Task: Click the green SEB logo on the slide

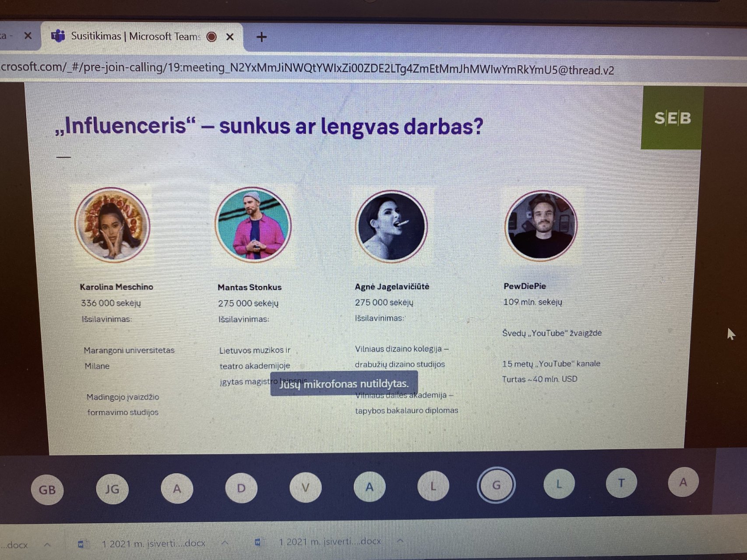Action: (672, 118)
